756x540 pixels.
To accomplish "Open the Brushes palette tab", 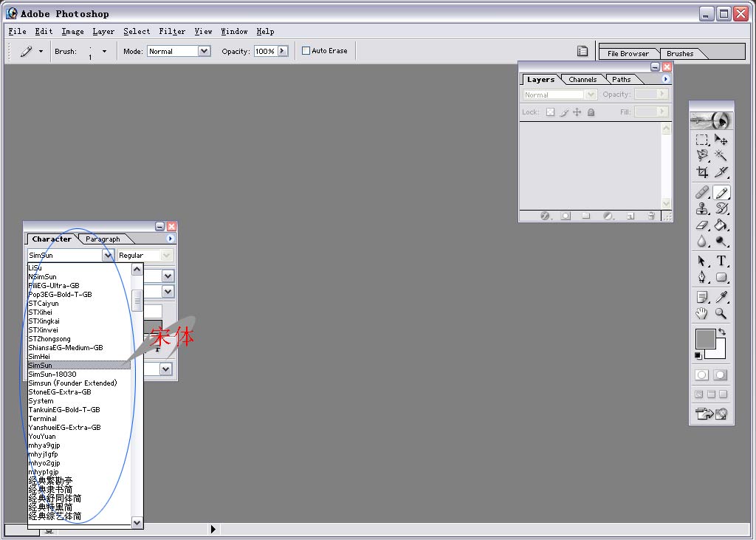I will point(680,54).
